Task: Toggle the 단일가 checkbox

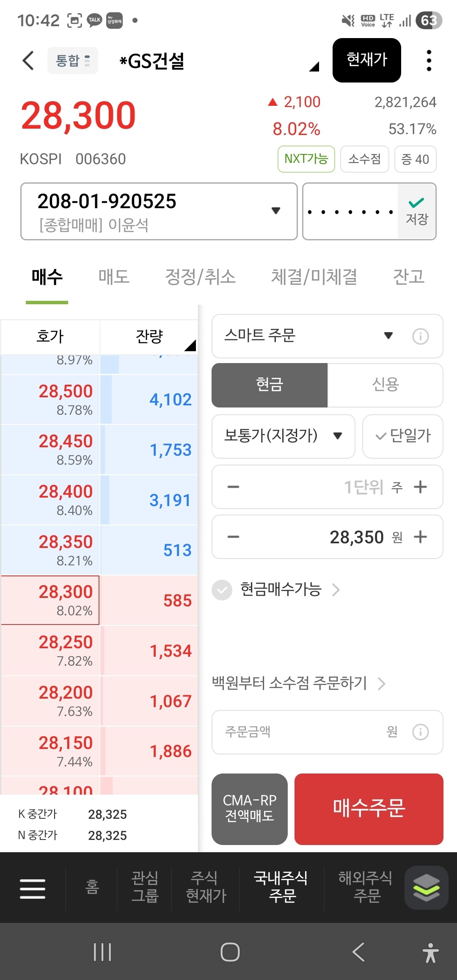Action: pos(403,436)
